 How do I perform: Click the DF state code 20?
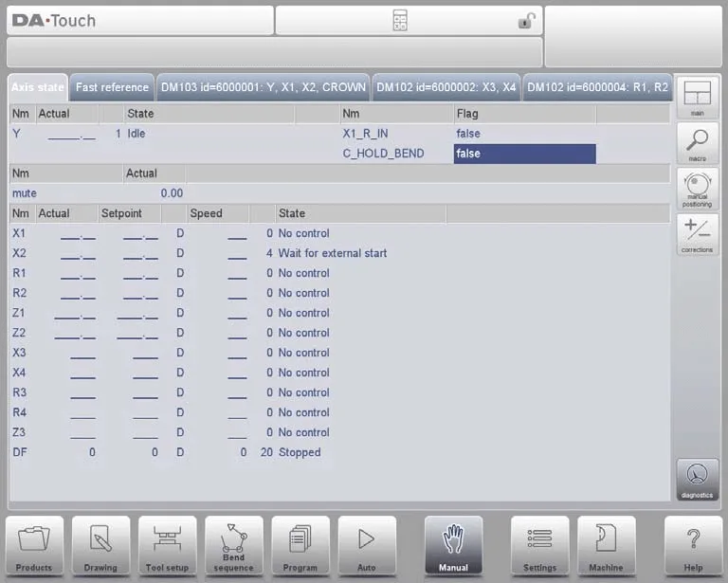266,452
